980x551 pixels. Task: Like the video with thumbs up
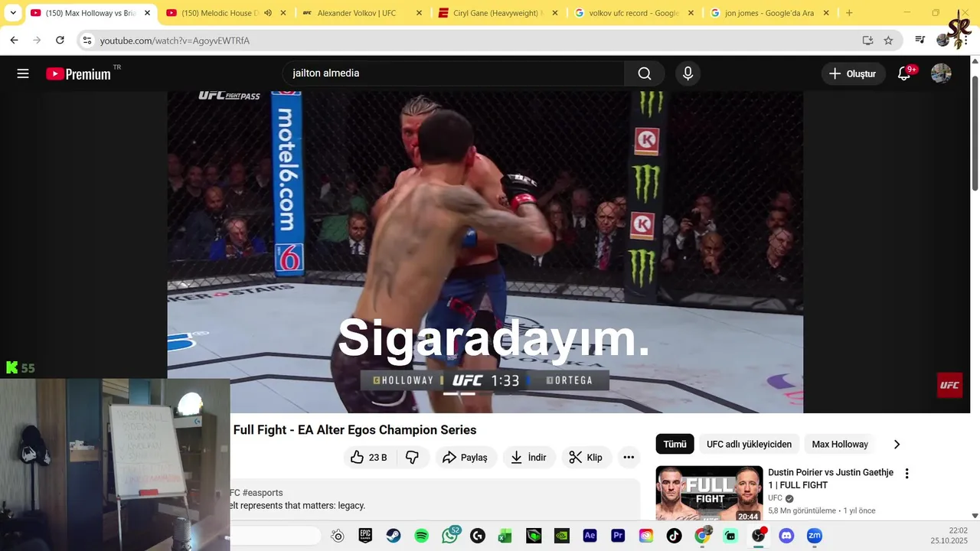tap(369, 458)
